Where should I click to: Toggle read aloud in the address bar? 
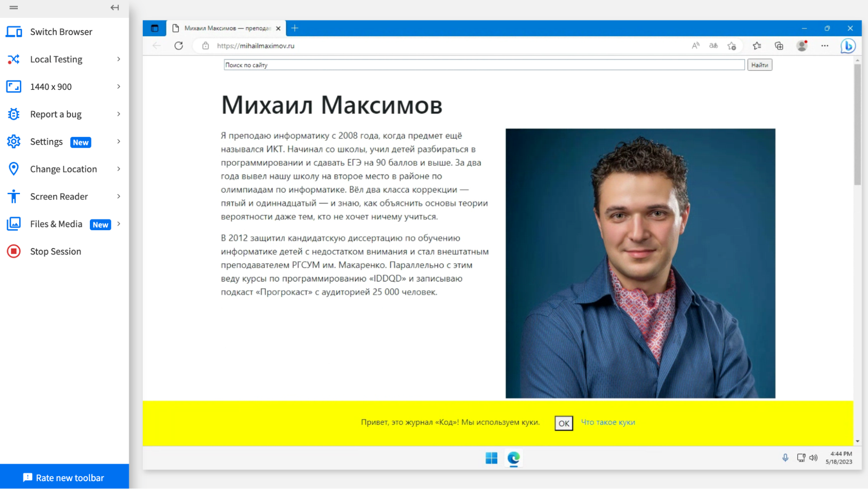pos(695,46)
